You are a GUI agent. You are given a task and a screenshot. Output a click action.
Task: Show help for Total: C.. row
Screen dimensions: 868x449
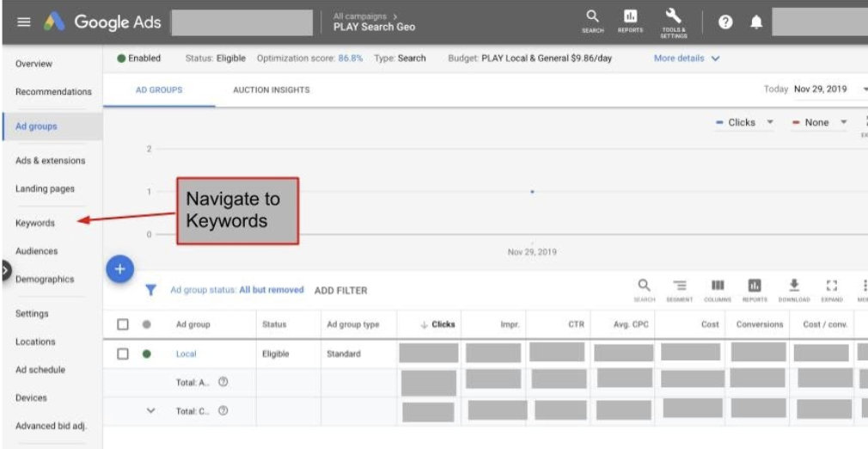pyautogui.click(x=223, y=411)
